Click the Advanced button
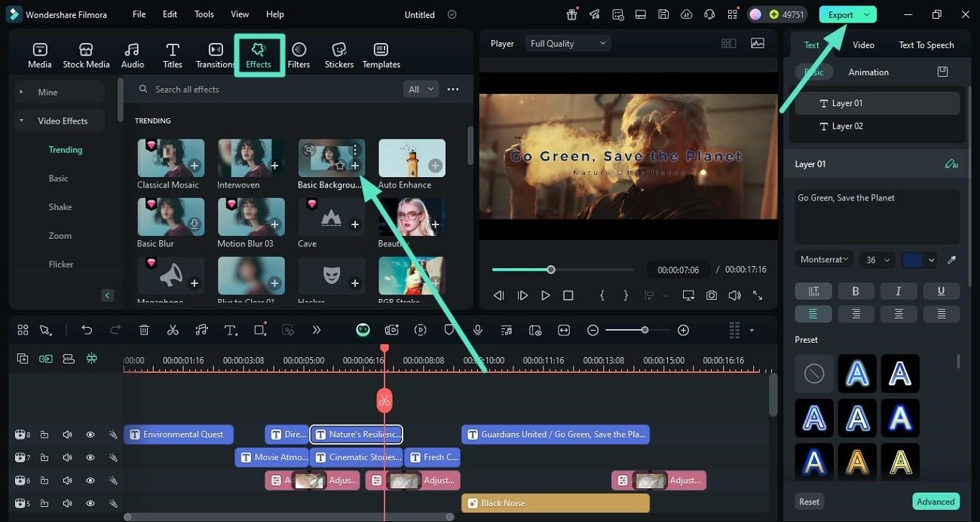Image resolution: width=980 pixels, height=522 pixels. (936, 502)
